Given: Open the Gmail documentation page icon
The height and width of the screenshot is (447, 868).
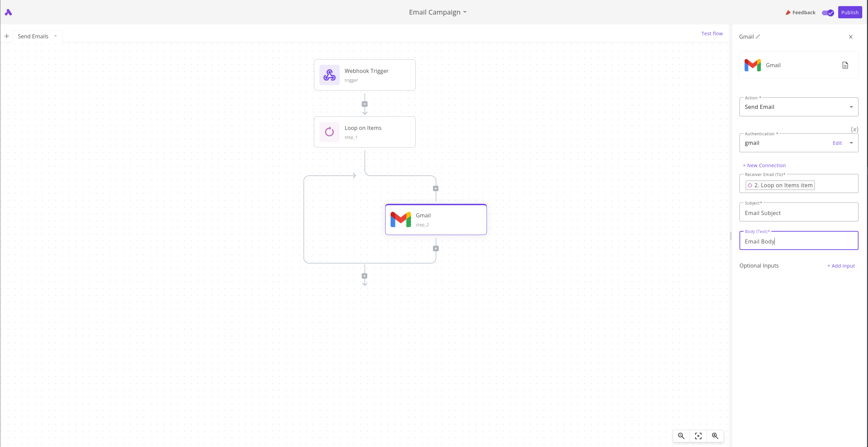Looking at the screenshot, I should (845, 65).
